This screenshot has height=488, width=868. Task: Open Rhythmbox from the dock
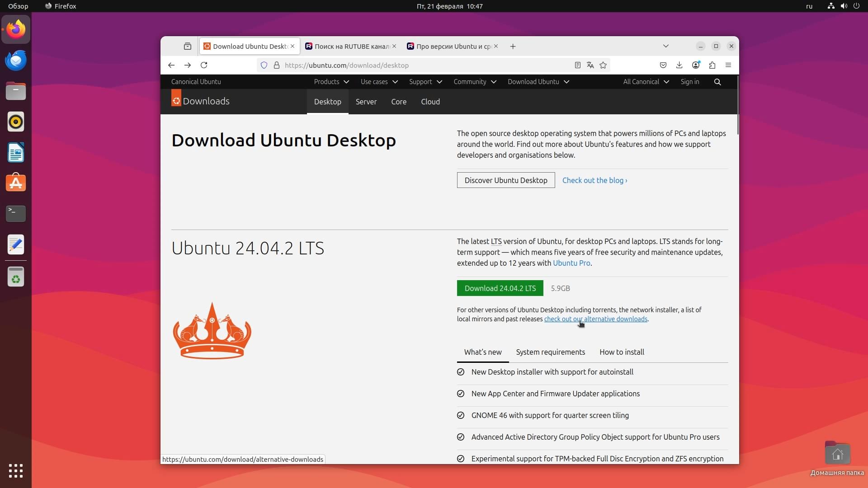(16, 122)
